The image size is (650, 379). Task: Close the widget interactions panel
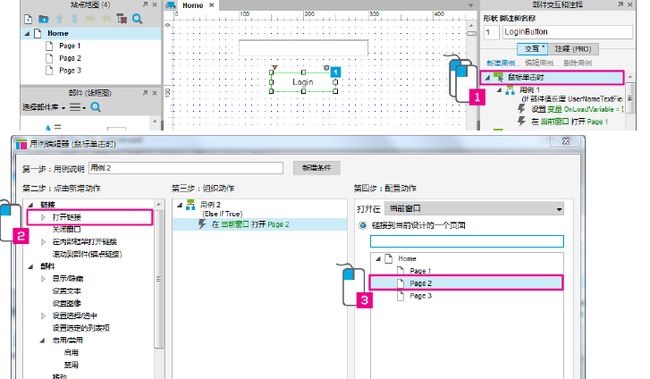pos(630,5)
